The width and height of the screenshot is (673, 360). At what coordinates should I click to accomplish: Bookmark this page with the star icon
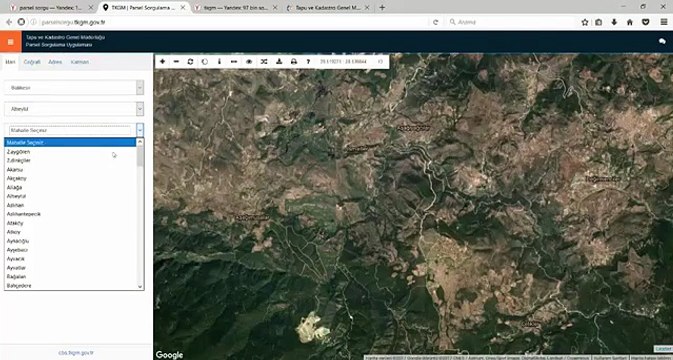[x=585, y=22]
